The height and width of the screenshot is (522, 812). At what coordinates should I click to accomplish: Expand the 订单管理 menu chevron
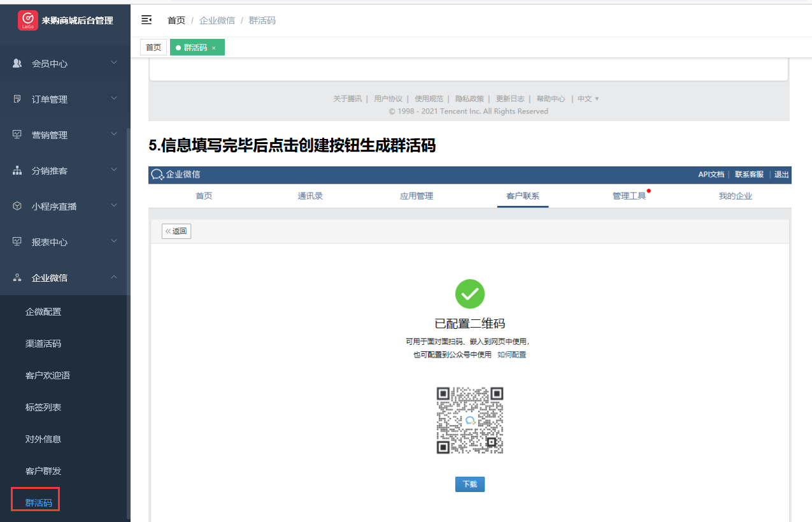pyautogui.click(x=114, y=99)
